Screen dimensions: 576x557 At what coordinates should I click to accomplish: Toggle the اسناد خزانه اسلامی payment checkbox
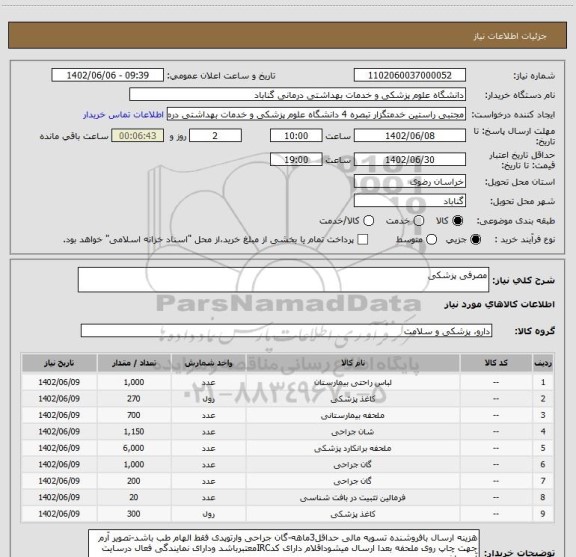pyautogui.click(x=363, y=240)
